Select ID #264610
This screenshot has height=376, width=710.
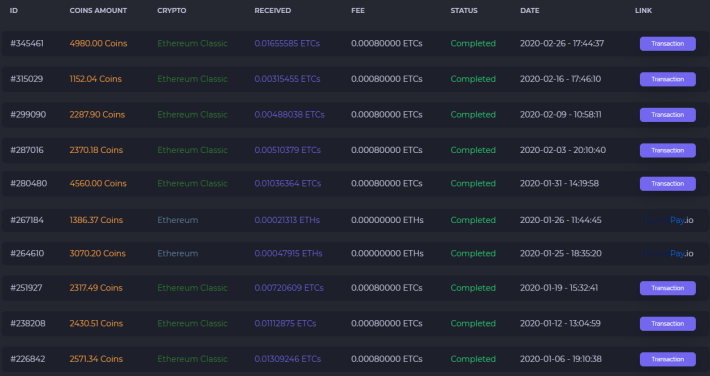(27, 253)
